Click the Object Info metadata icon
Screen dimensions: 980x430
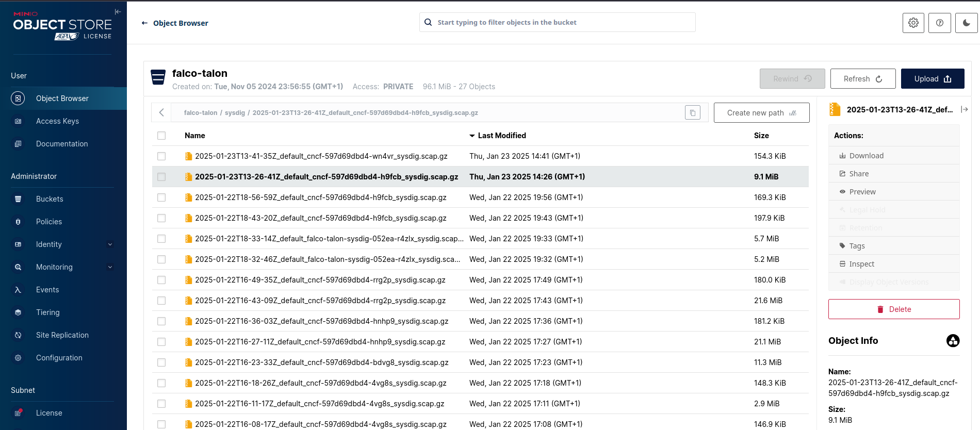[x=953, y=341]
